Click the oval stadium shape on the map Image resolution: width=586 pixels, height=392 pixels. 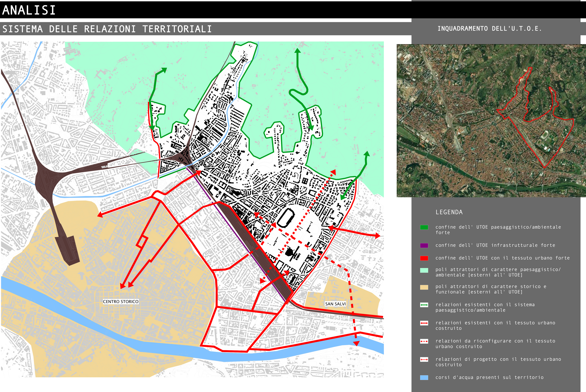pyautogui.click(x=286, y=218)
